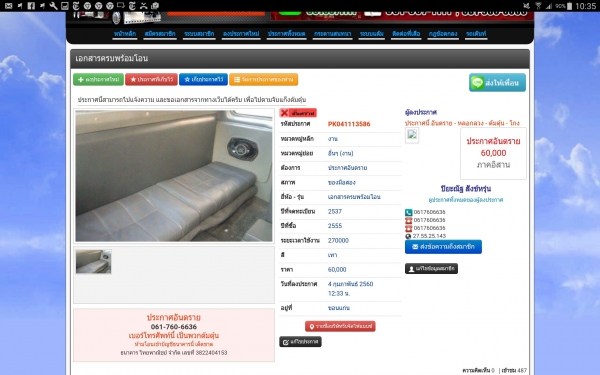Click the subcategory value อื่นๆ (งาน)
This screenshot has height=375, width=600.
341,153
